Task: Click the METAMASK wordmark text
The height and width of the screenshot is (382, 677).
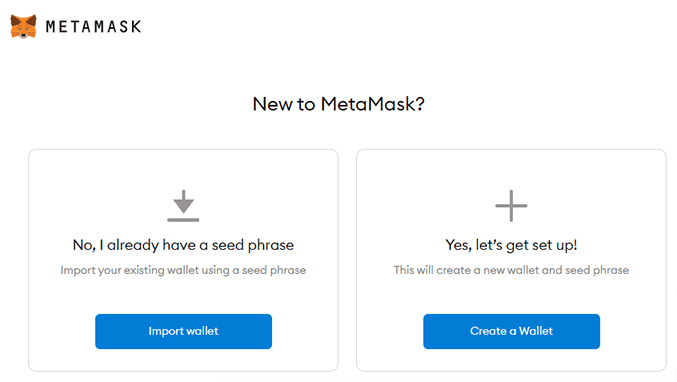Action: (93, 27)
